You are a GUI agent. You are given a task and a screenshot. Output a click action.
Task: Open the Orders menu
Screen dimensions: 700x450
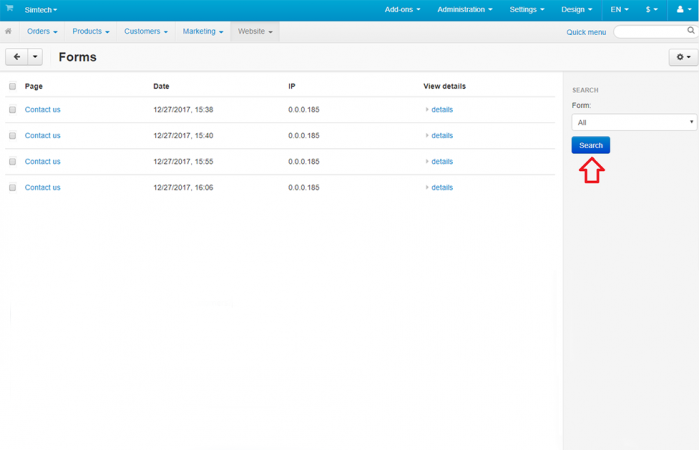(x=42, y=31)
